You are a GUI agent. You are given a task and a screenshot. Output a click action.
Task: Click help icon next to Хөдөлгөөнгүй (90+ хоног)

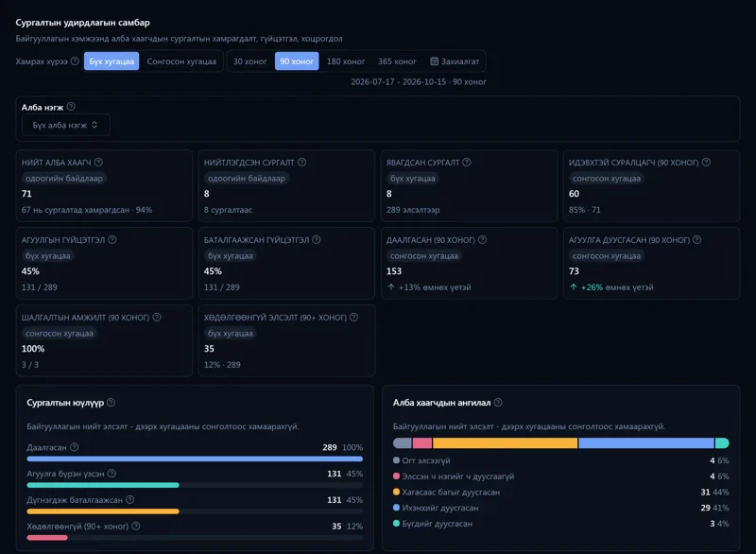[x=136, y=526]
